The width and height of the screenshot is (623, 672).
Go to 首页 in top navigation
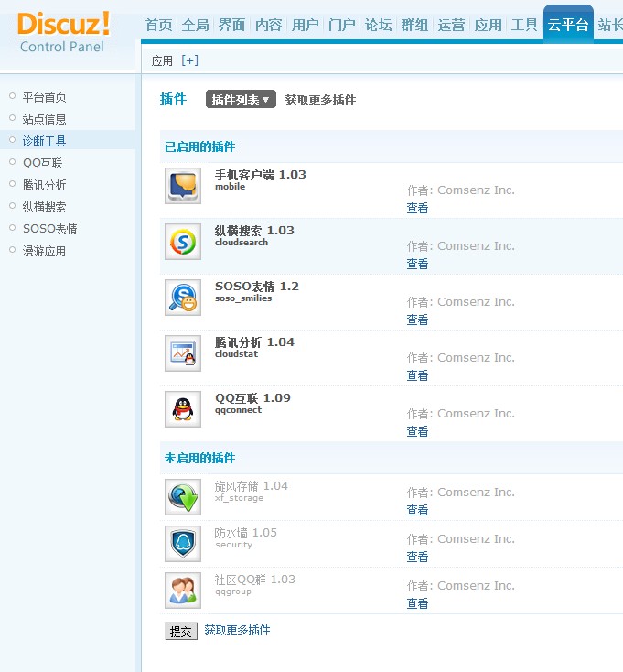click(x=158, y=25)
